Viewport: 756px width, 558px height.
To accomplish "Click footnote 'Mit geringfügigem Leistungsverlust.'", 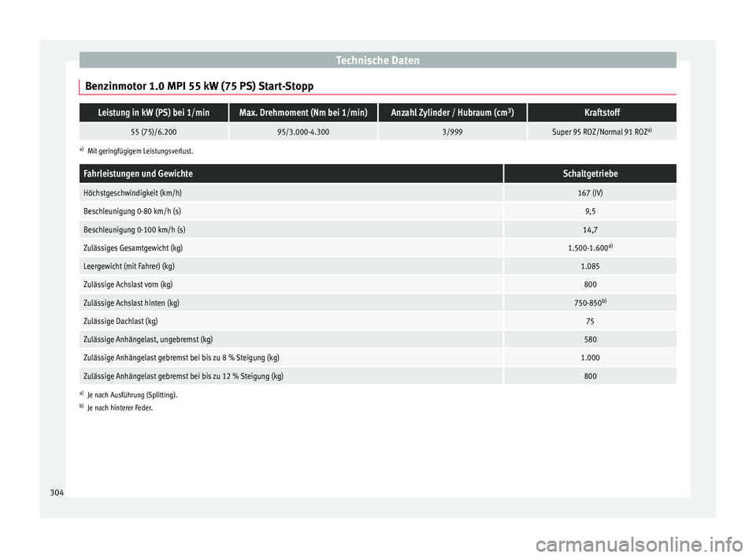I will coord(140,151).
